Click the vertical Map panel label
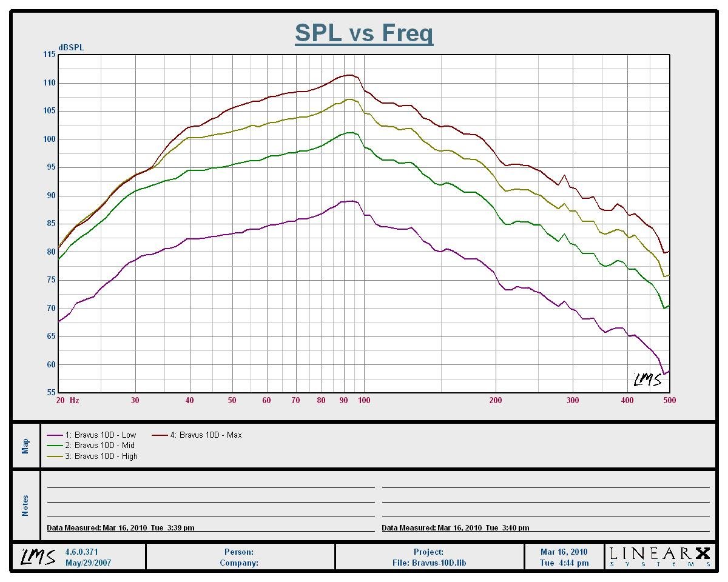 pos(25,446)
